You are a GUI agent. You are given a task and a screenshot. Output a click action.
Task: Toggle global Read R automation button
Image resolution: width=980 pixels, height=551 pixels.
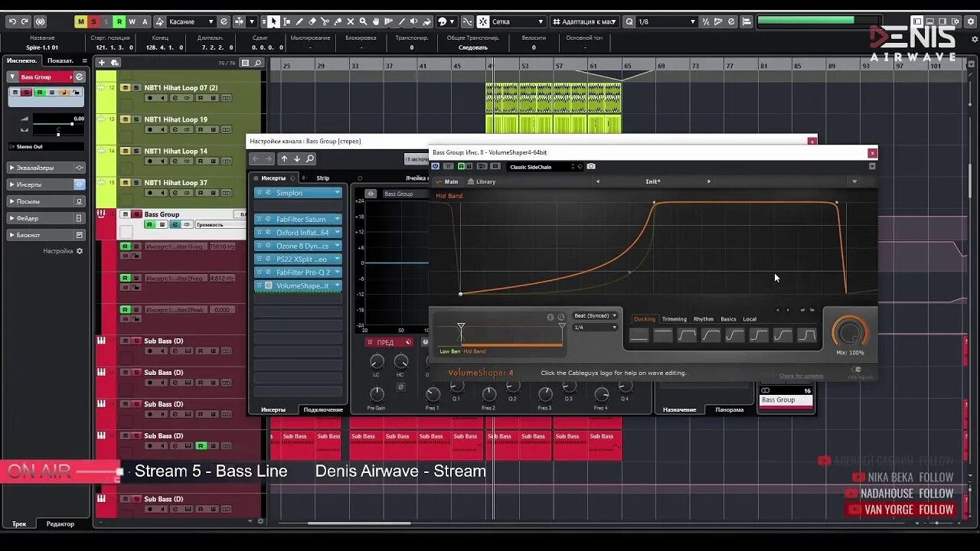pos(119,21)
